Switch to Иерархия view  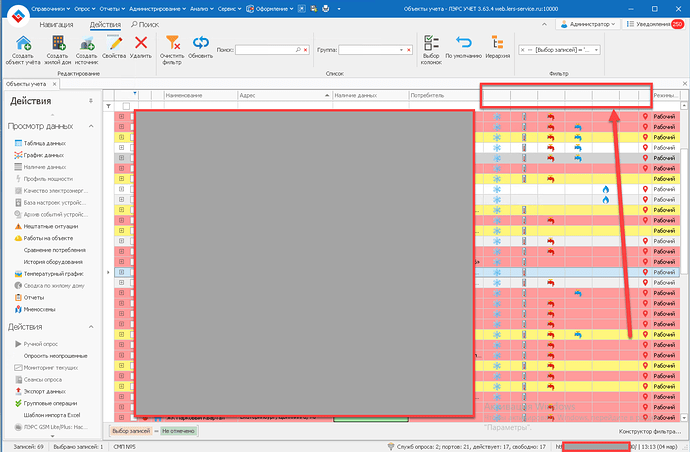(497, 42)
